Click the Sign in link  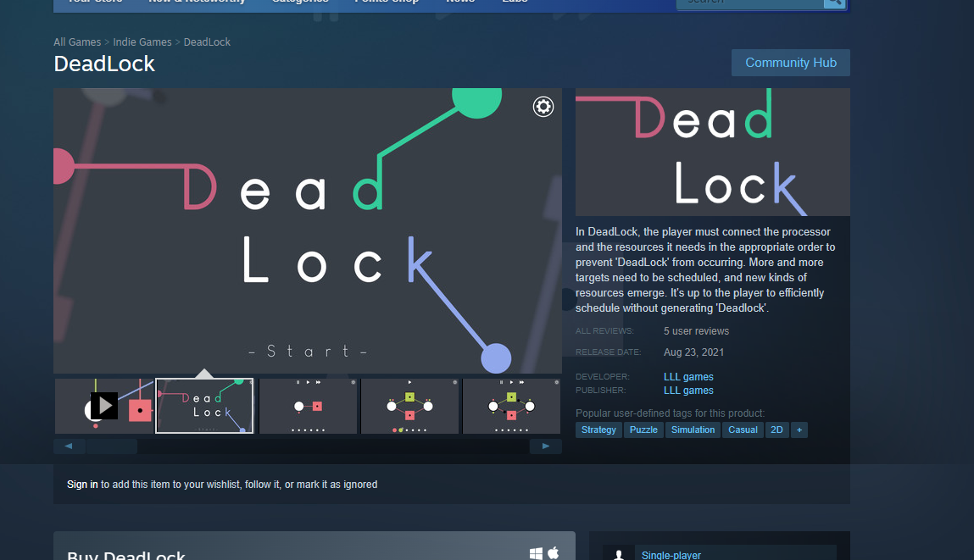pos(82,485)
